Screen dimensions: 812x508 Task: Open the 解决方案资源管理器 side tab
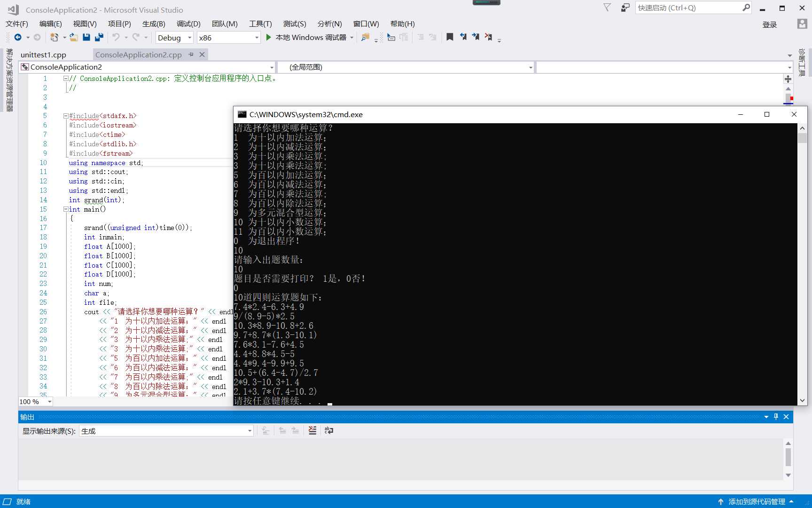click(x=9, y=80)
